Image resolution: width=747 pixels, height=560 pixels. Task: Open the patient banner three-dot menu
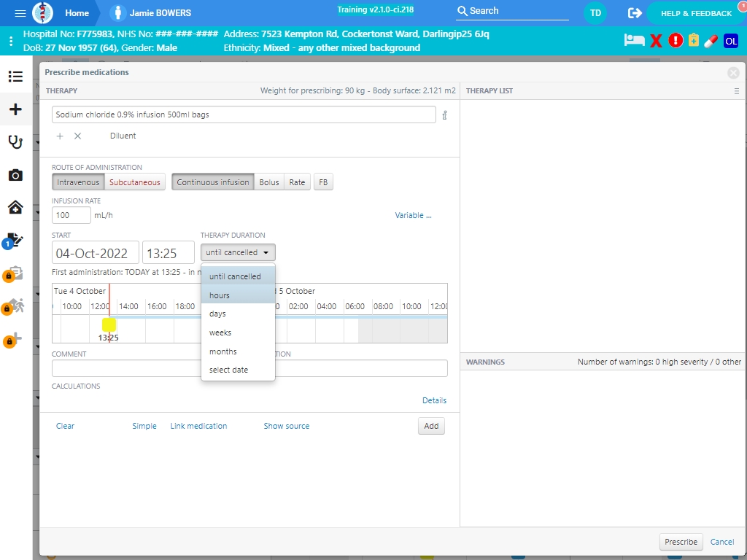pos(11,41)
